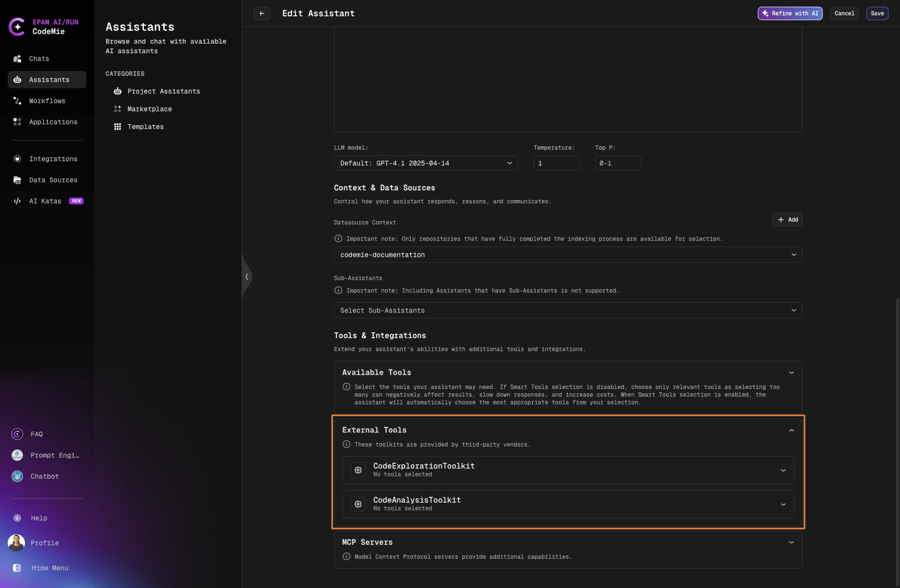Expand the MCP Servers section
This screenshot has width=900, height=588.
(791, 542)
